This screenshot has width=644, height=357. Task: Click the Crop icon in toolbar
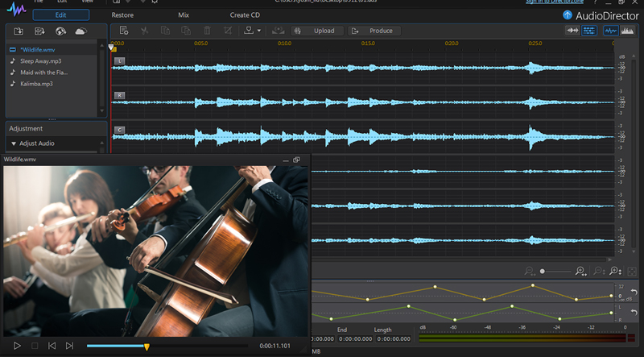[x=228, y=31]
